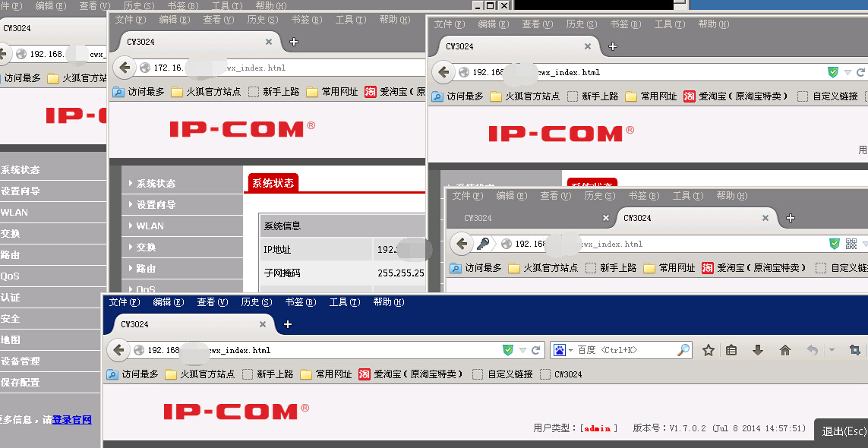The height and width of the screenshot is (448, 868).
Task: Reload page in the top-right window
Action: pyautogui.click(x=861, y=72)
